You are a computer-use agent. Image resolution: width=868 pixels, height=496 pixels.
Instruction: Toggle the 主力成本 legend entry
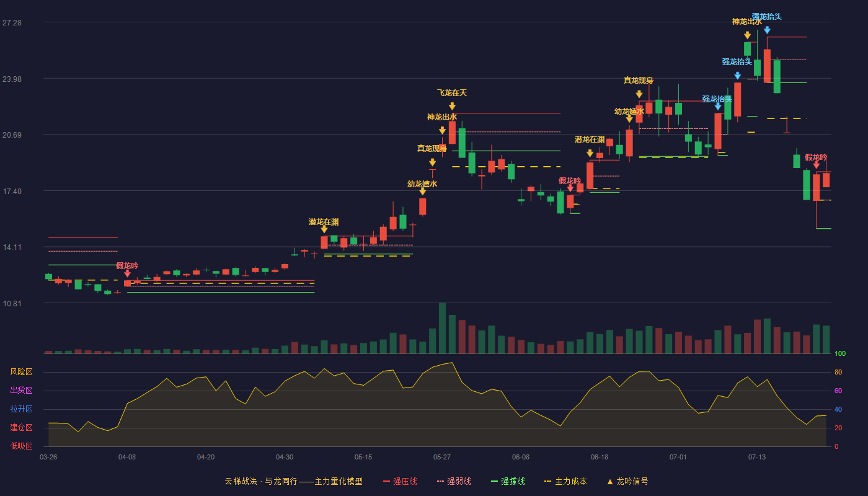(565, 481)
